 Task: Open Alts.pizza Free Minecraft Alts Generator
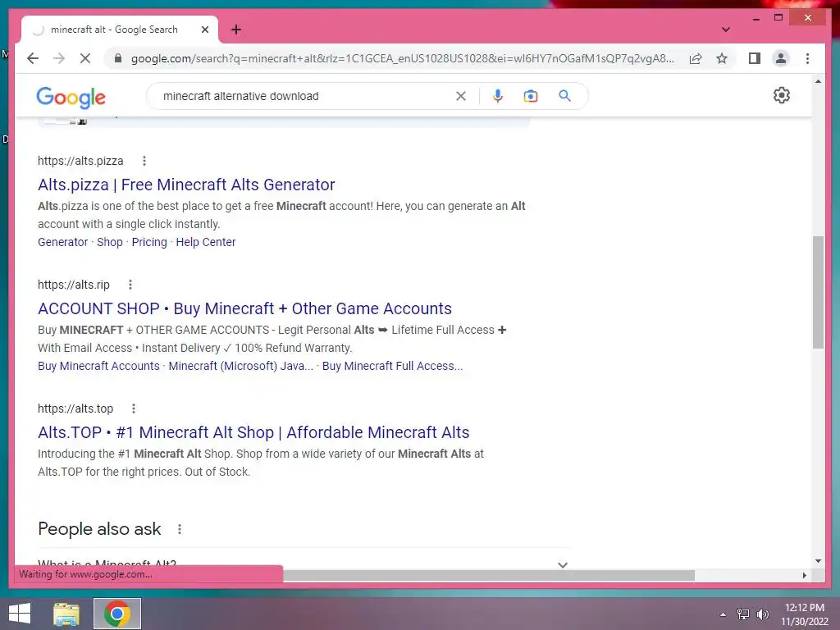point(186,185)
